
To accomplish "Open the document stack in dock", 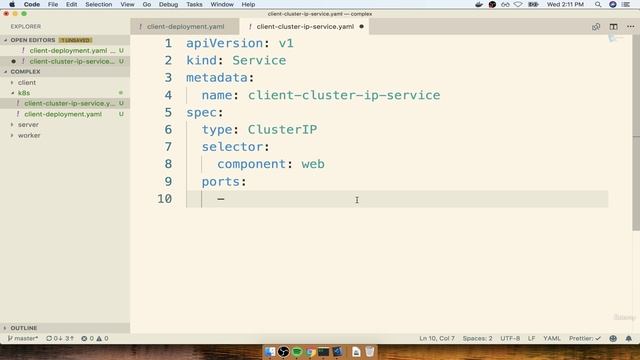I will [x=356, y=351].
